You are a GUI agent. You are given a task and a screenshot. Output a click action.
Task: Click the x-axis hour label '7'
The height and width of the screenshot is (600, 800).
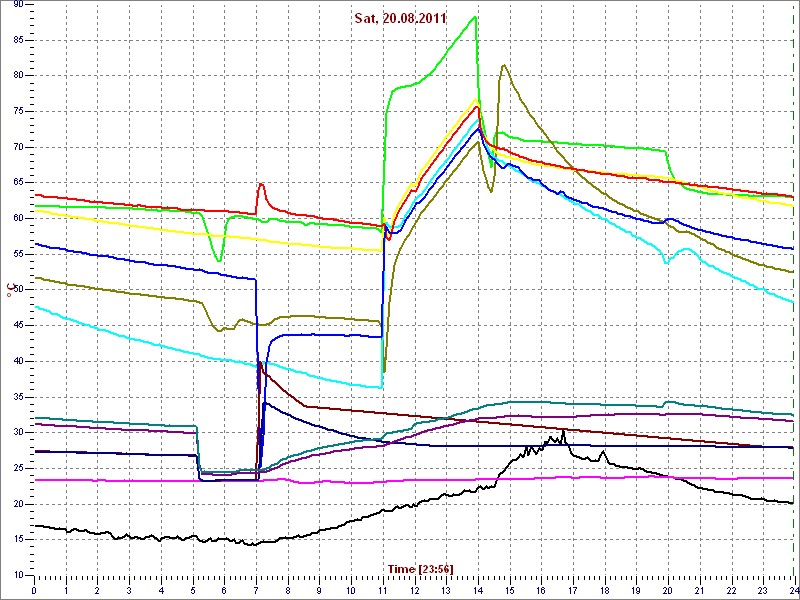tap(256, 589)
